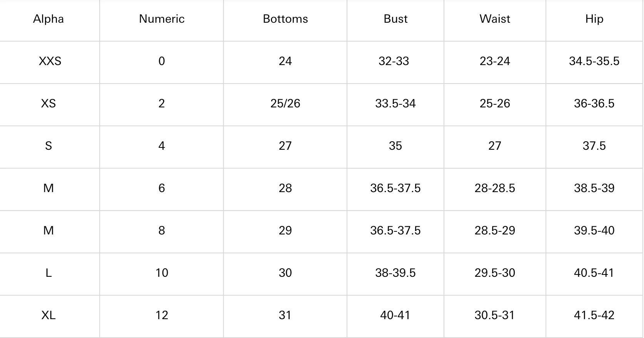Select hip measurement 41.5-42
644x338 pixels.
tap(594, 315)
